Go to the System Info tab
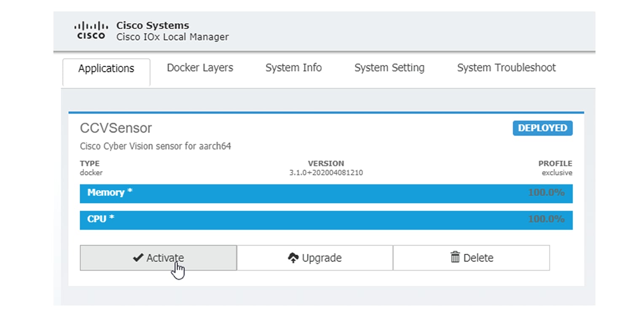The width and height of the screenshot is (644, 317). 293,68
